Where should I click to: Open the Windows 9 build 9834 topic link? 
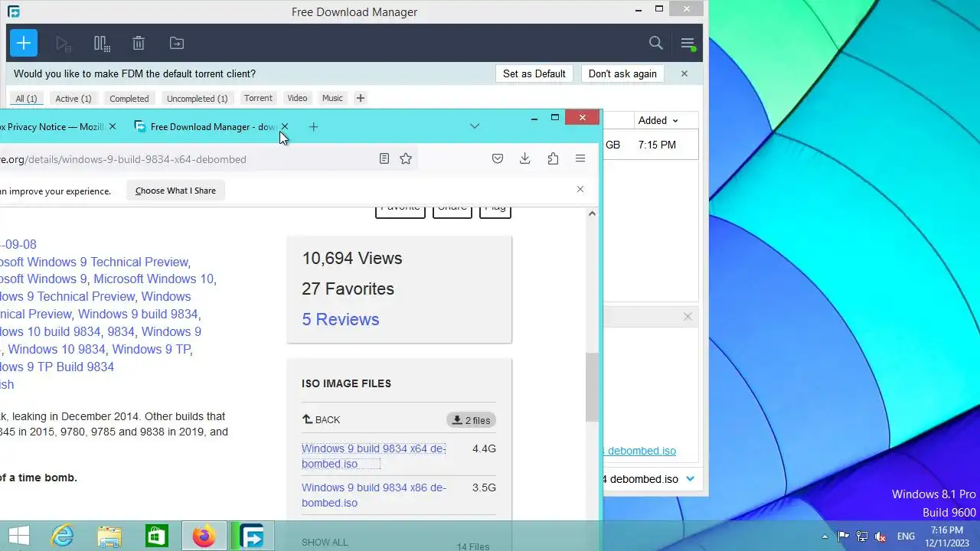138,314
